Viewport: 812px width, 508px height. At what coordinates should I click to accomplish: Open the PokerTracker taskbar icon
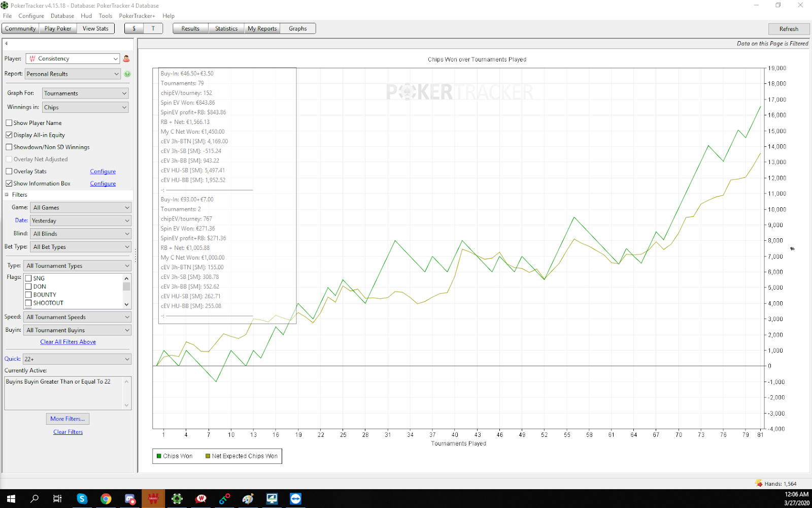[177, 499]
